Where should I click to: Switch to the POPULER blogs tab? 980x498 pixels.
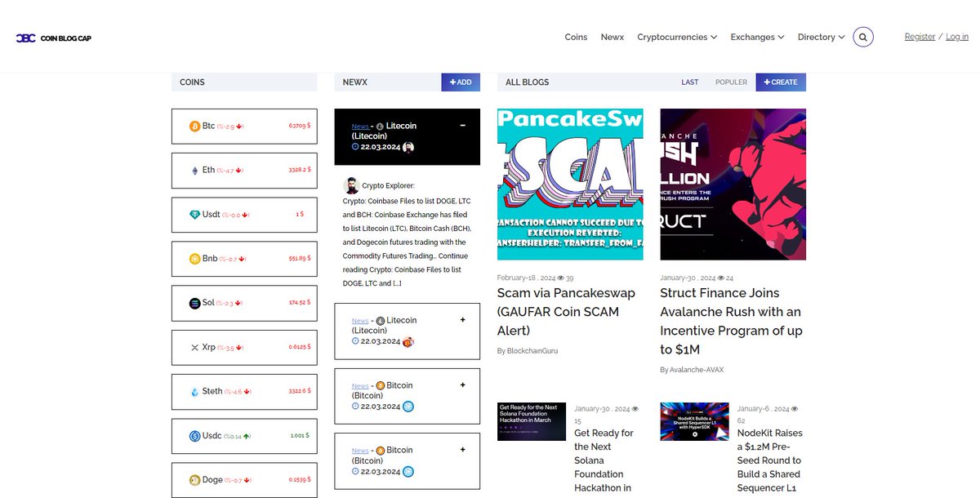click(x=731, y=82)
